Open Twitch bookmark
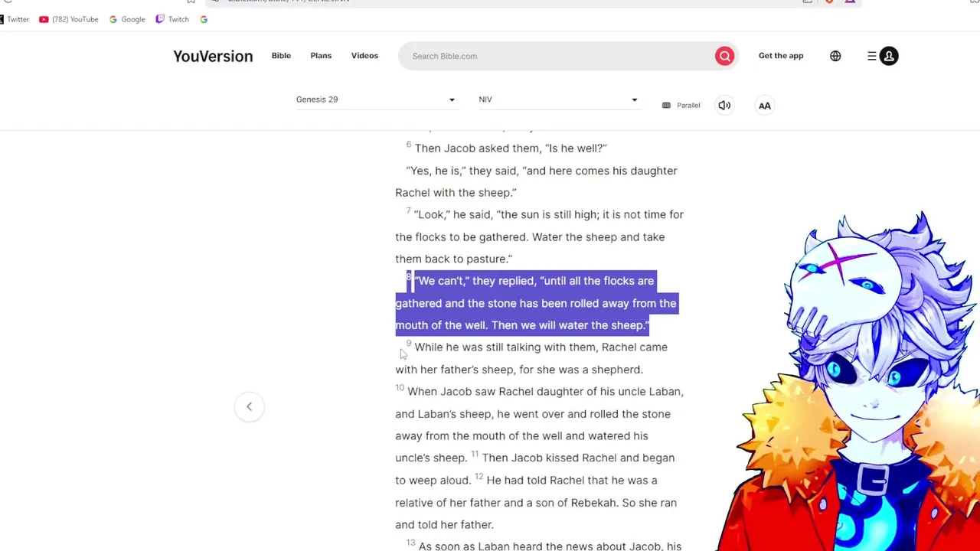Viewport: 980px width, 551px height. (172, 19)
